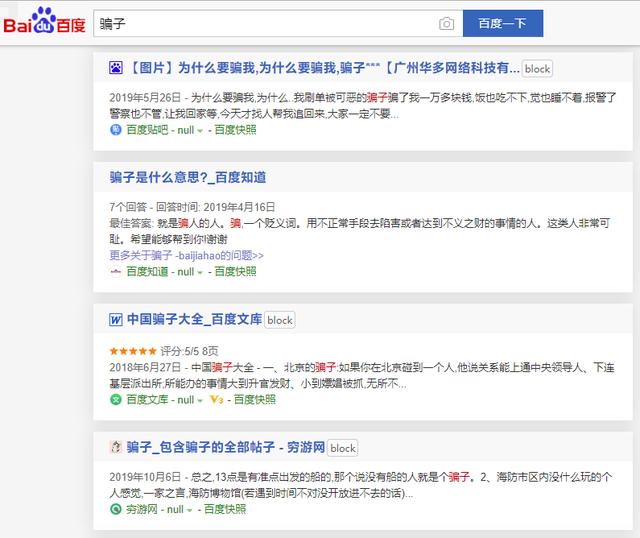
Task: Open 百度快照 for the 穷游网 result
Action: [x=225, y=509]
